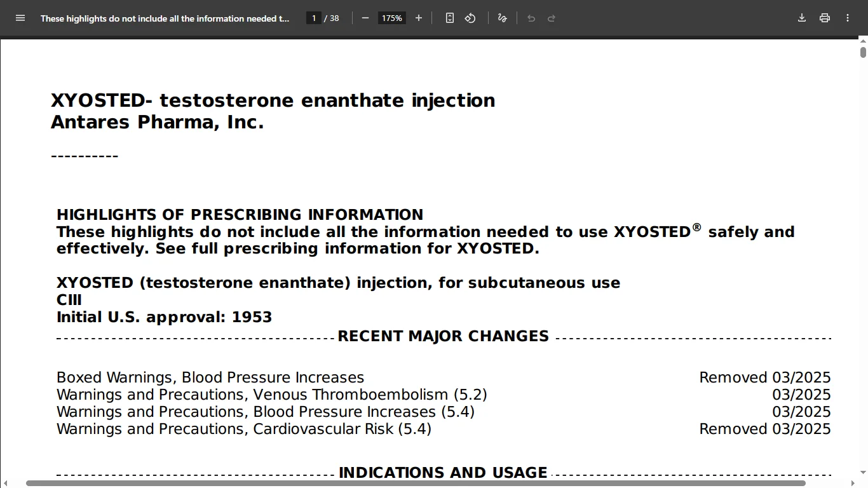Click the redo arrow icon
The image size is (868, 488).
pyautogui.click(x=552, y=18)
